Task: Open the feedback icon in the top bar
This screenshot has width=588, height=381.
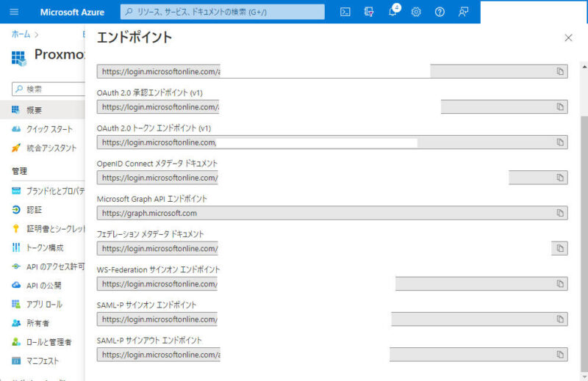Action: click(463, 12)
